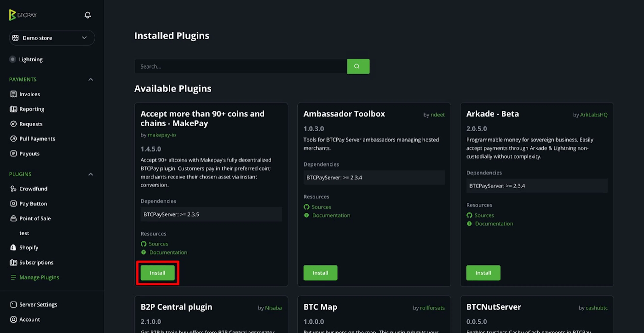Open the notifications bell

[x=88, y=15]
